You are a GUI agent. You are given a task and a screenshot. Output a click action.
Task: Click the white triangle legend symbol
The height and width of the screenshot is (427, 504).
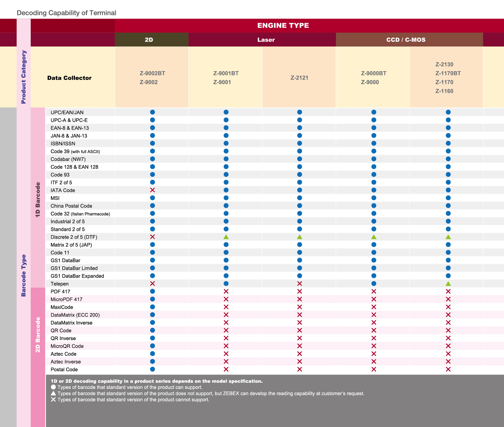(x=53, y=393)
